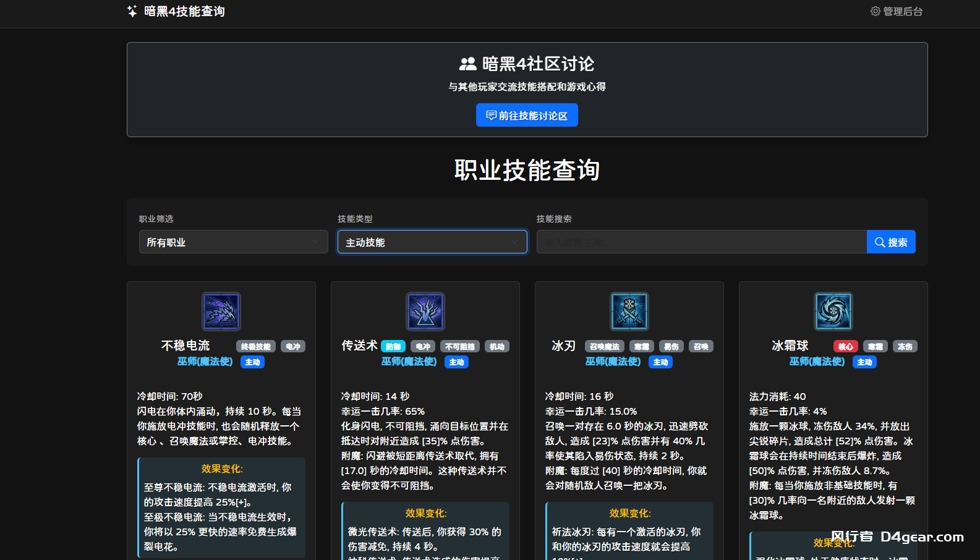
Task: Click 效果变化 heading in 冰刃 card
Action: pos(630,513)
